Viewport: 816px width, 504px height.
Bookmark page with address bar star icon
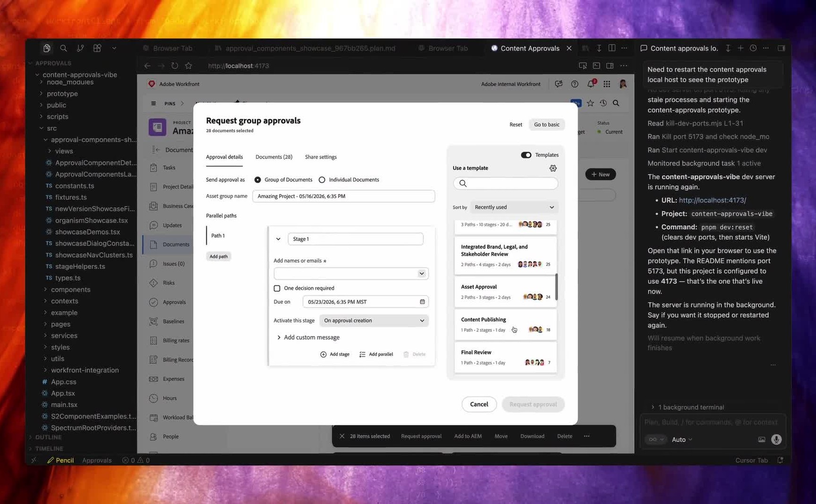tap(188, 66)
